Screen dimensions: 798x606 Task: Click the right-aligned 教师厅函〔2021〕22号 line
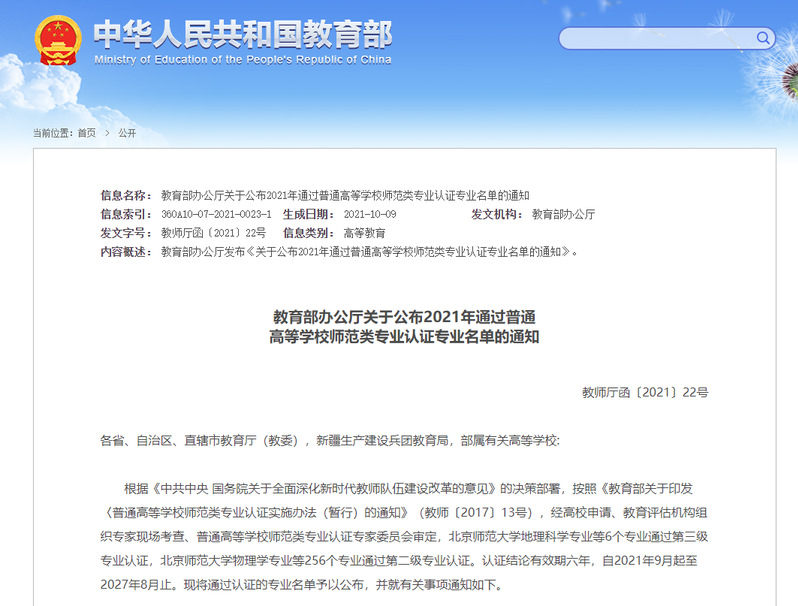pyautogui.click(x=644, y=393)
